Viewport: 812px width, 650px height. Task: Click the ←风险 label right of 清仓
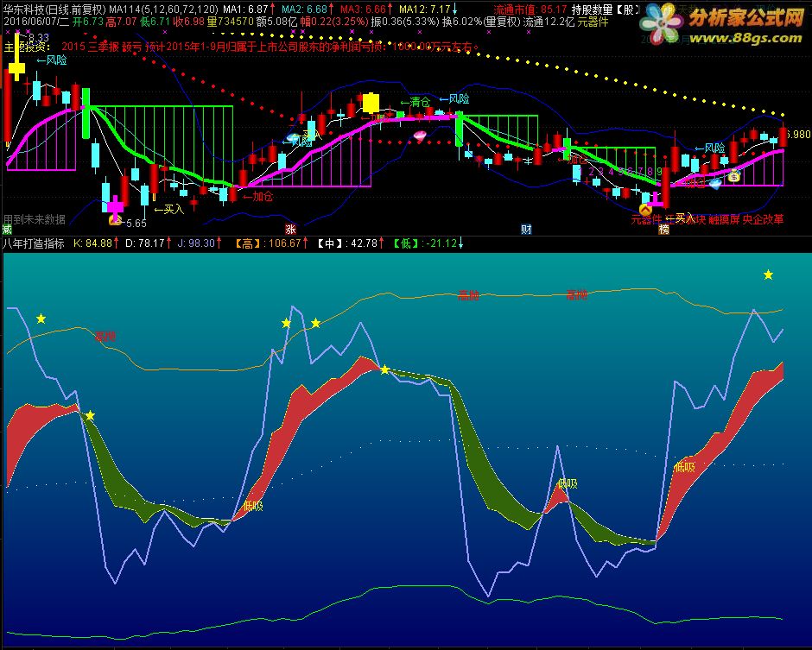[x=454, y=99]
